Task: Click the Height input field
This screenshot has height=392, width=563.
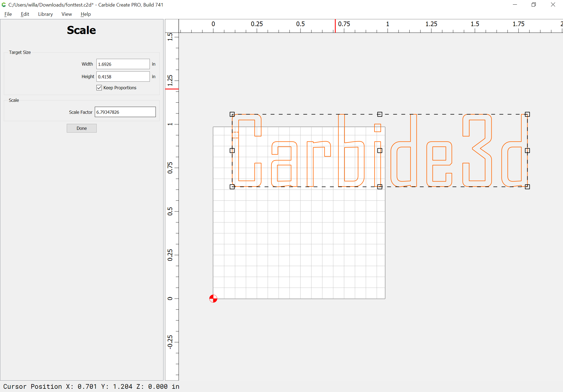Action: (123, 76)
